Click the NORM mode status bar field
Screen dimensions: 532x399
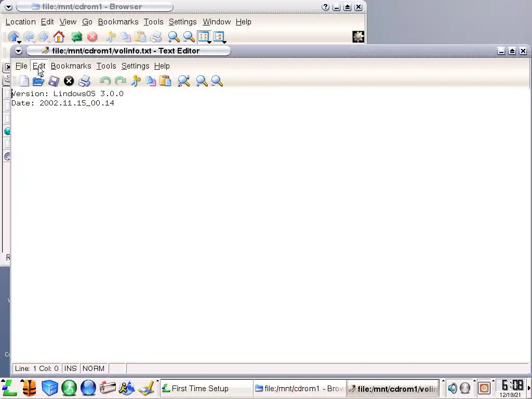94,368
